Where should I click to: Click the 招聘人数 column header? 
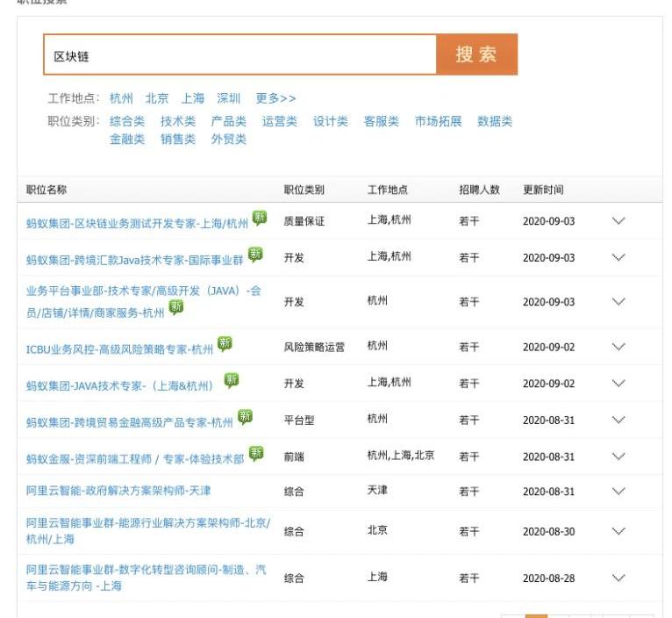[479, 190]
